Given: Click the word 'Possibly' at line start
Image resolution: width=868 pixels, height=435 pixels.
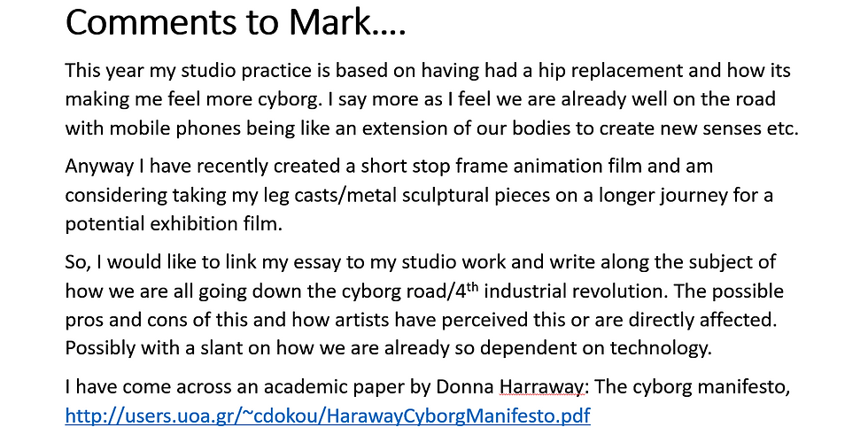Looking at the screenshot, I should [x=98, y=349].
